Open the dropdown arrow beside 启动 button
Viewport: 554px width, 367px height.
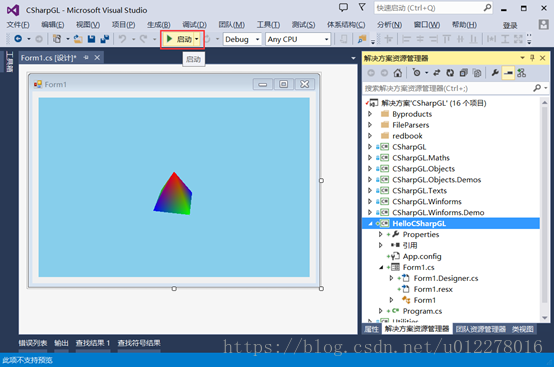pos(197,39)
